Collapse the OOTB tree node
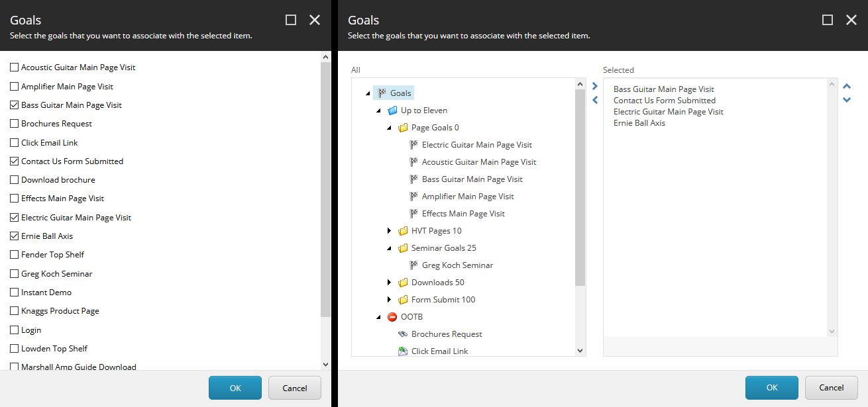 click(378, 317)
